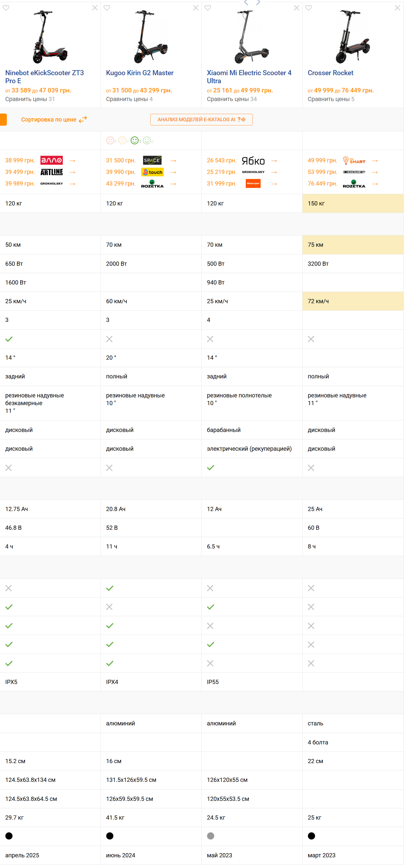This screenshot has height=868, width=404.
Task: Compare 5 prices for Crosser Rocket
Action: pyautogui.click(x=331, y=99)
